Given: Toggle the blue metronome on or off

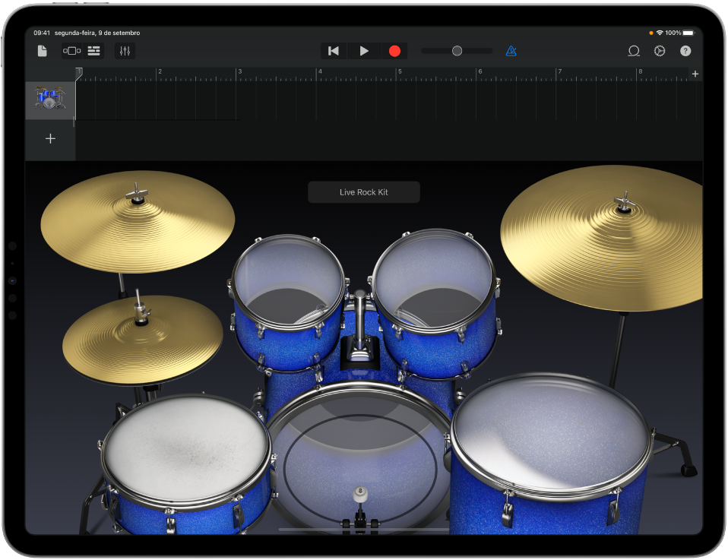Looking at the screenshot, I should [x=511, y=51].
